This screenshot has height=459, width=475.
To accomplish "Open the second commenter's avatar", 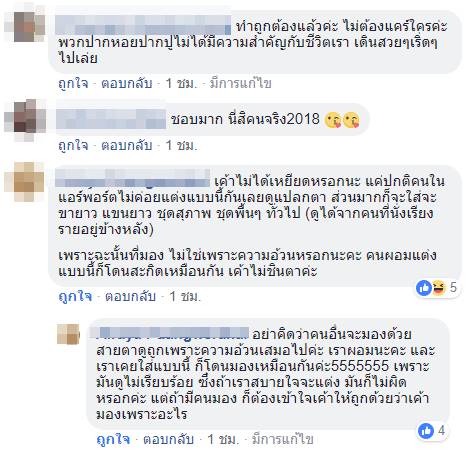I will (x=25, y=120).
